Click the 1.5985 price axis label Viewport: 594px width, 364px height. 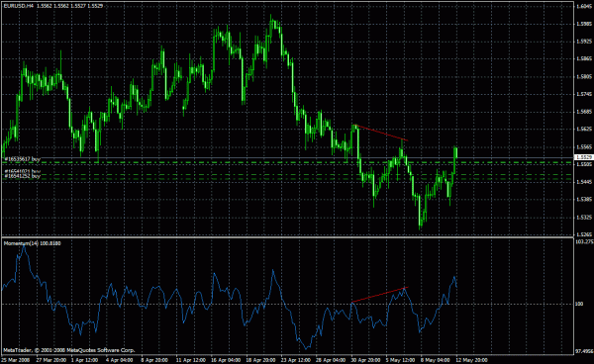coord(584,24)
